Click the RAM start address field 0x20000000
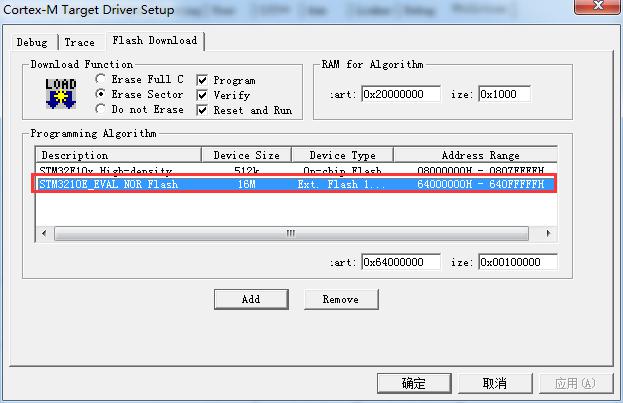The width and height of the screenshot is (623, 403). [x=400, y=94]
